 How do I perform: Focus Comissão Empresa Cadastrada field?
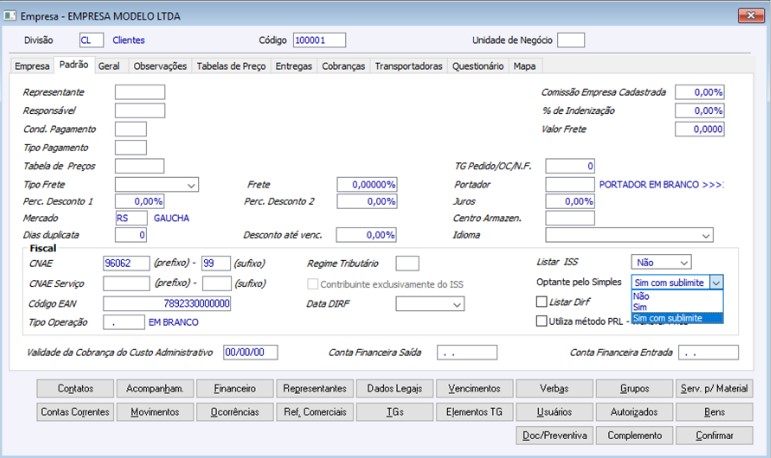(700, 92)
